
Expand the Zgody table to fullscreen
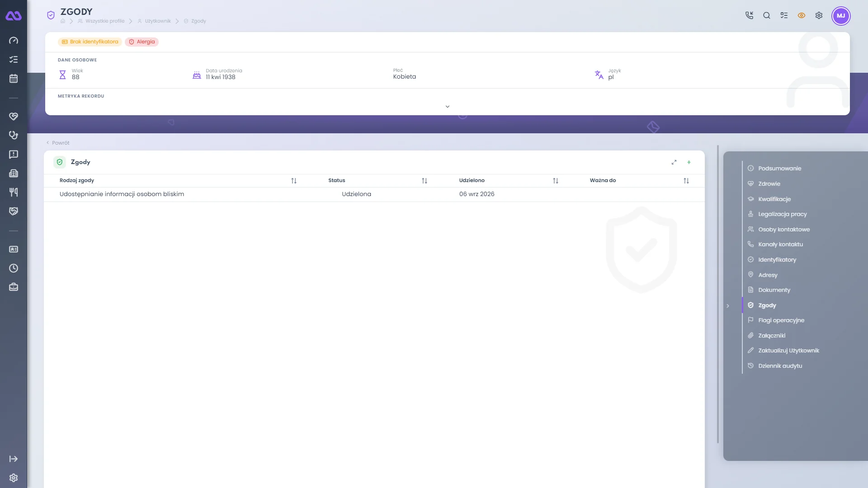[x=674, y=162]
